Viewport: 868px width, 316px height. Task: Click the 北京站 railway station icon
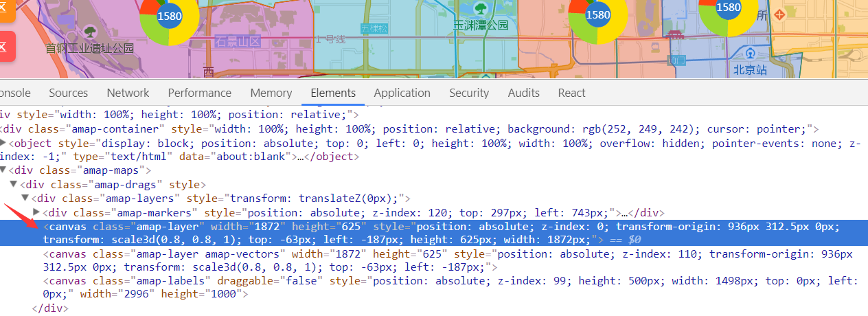tap(750, 54)
